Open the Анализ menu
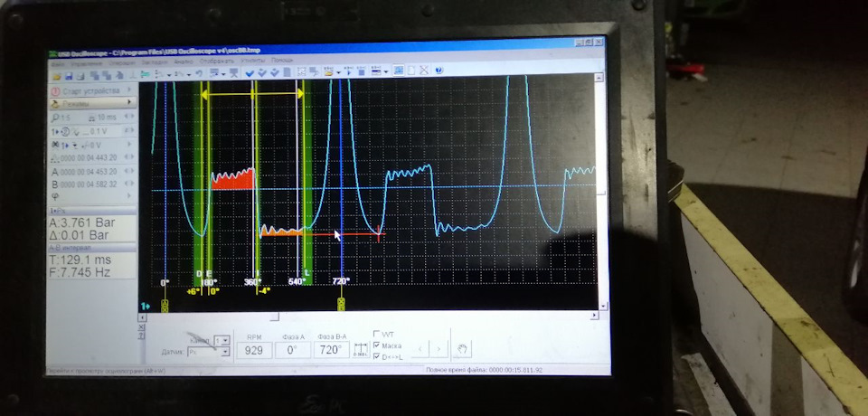This screenshot has width=868, height=416. coord(184,61)
